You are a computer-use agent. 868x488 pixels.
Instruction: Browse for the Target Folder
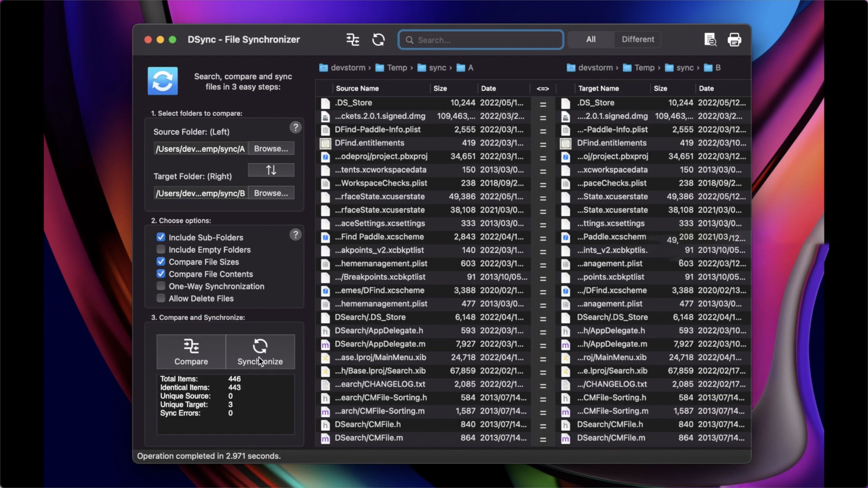tap(271, 193)
